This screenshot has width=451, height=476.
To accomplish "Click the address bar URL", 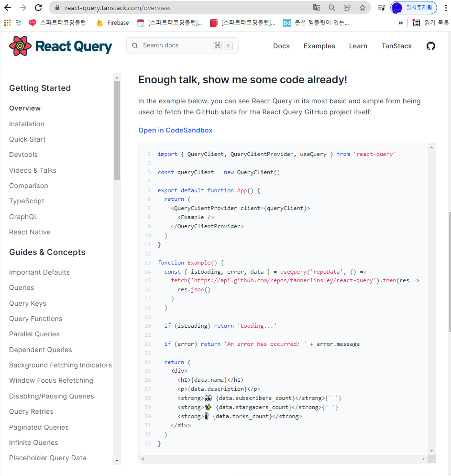I will (x=118, y=8).
